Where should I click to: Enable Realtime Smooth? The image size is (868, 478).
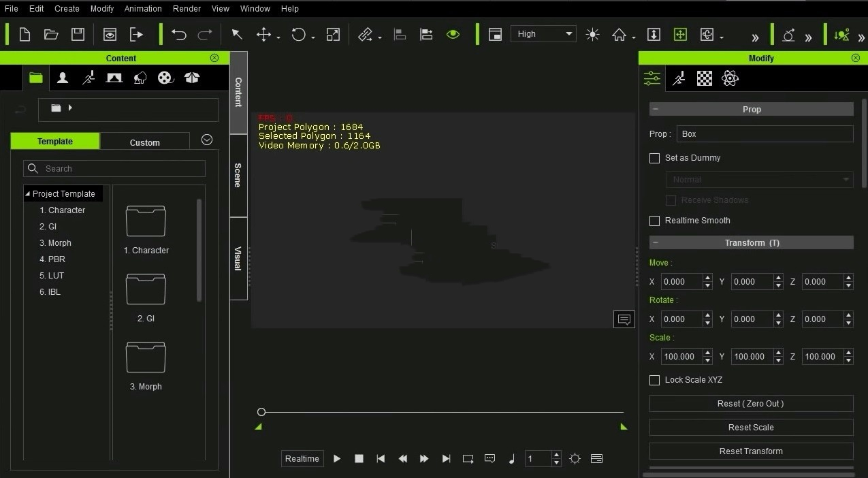click(x=654, y=221)
